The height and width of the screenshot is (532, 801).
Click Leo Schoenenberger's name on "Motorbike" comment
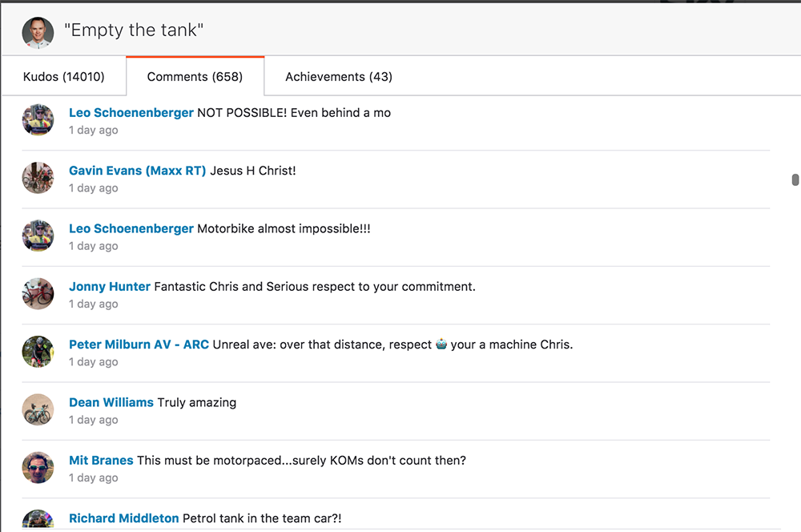[131, 229]
